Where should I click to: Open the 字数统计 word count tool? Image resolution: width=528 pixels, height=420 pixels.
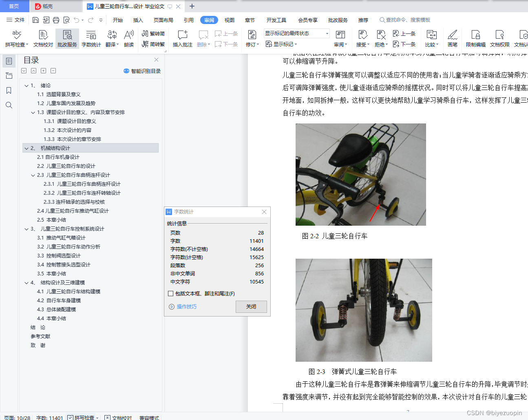click(x=91, y=38)
